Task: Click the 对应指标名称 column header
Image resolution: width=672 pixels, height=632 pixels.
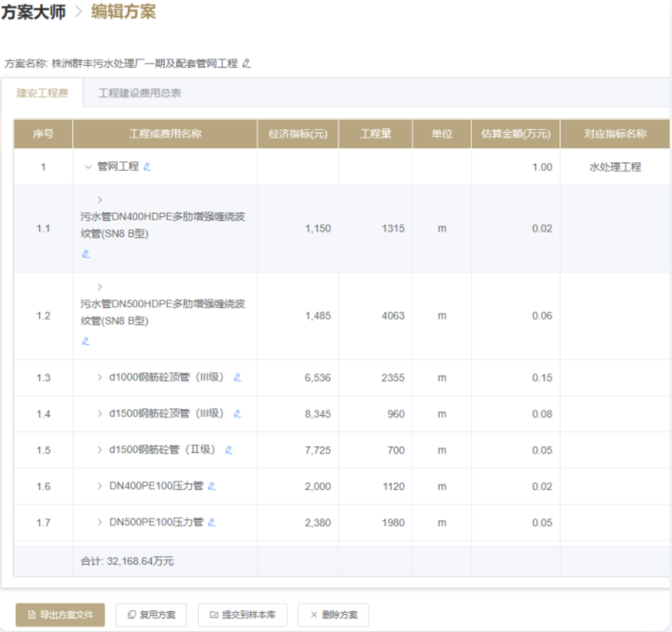Action: coord(615,134)
